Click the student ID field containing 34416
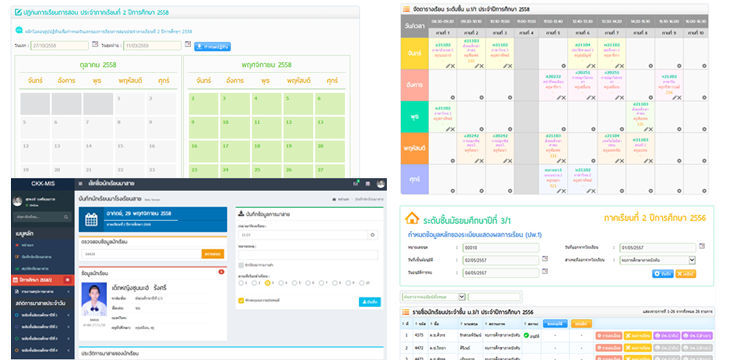This screenshot has width=729, height=360. [x=141, y=254]
